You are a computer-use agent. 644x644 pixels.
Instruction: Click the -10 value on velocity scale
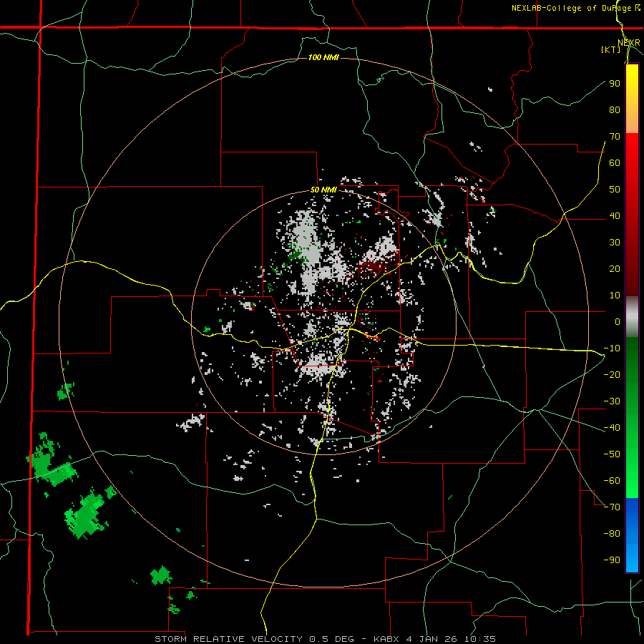point(612,348)
